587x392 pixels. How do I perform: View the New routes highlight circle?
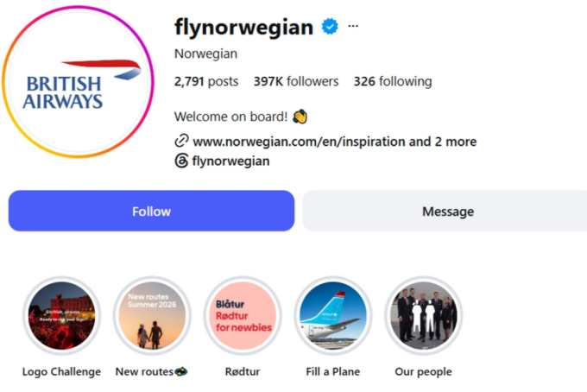pos(152,315)
